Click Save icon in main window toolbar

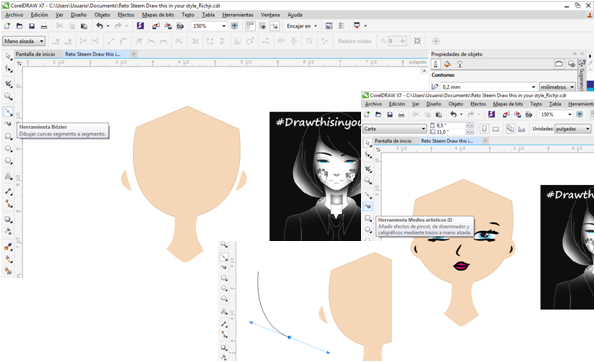pyautogui.click(x=32, y=26)
